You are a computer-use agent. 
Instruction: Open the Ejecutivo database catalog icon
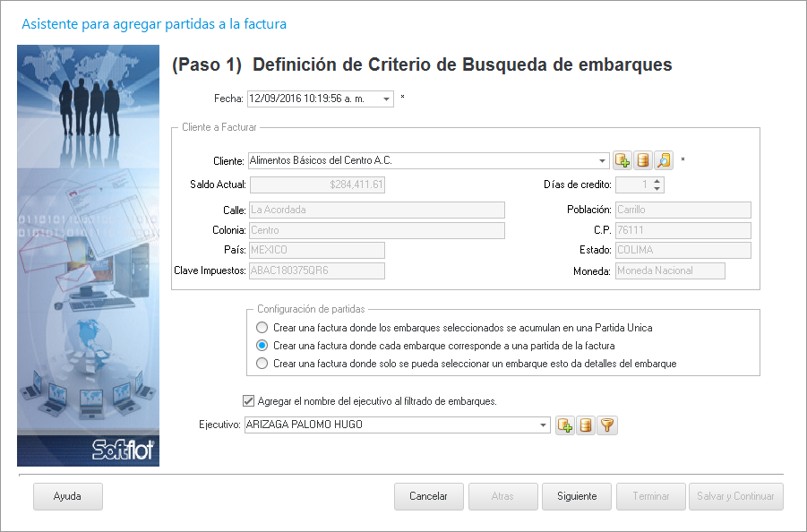tap(586, 425)
